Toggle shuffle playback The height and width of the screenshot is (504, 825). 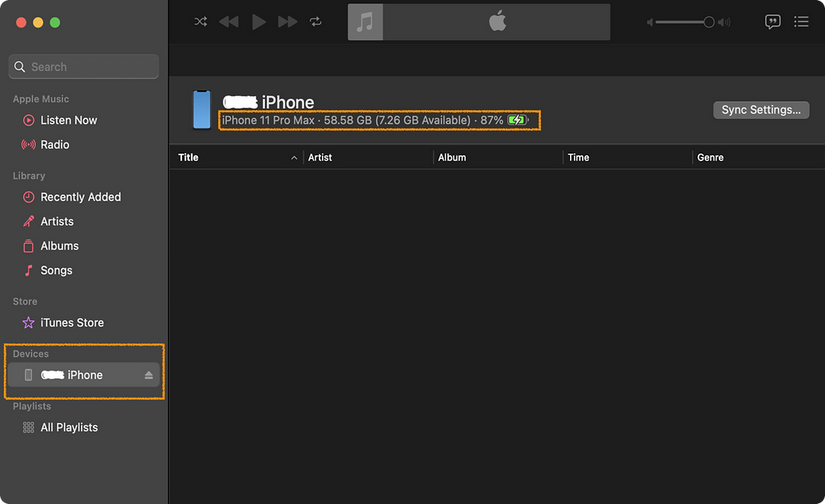tap(200, 22)
